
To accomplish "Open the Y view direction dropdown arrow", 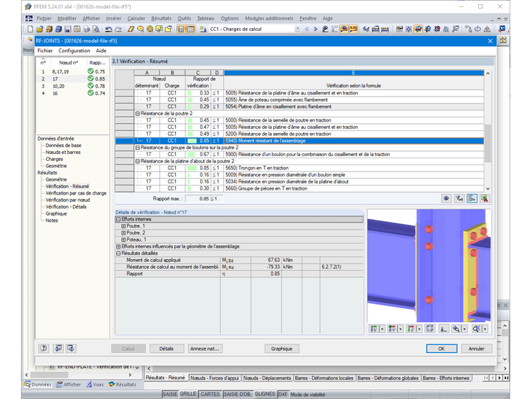I will (x=400, y=328).
